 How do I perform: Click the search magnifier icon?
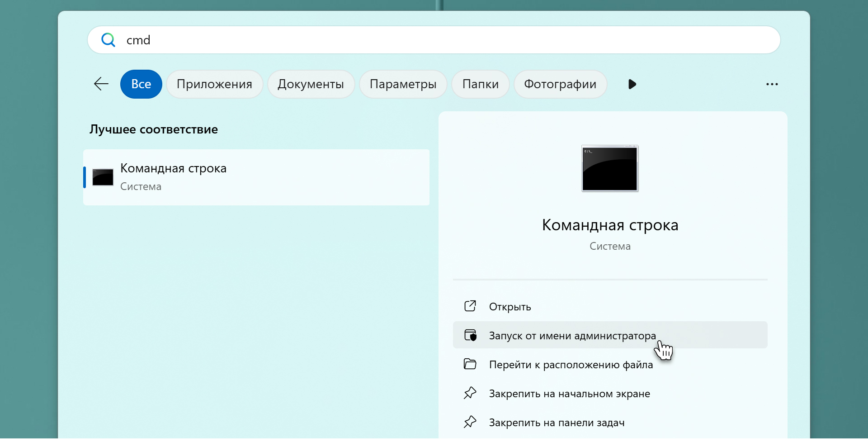(108, 40)
